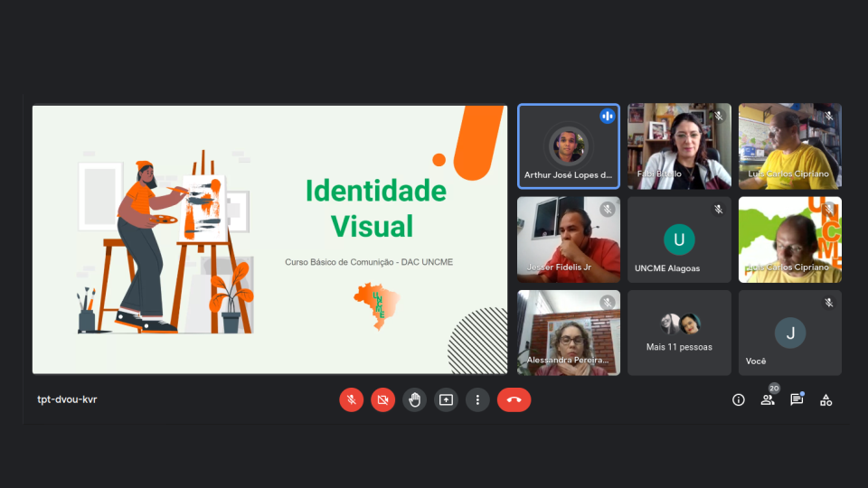Click Jesser Fidelis Jr video tile
The width and height of the screenshot is (868, 488).
coord(568,239)
